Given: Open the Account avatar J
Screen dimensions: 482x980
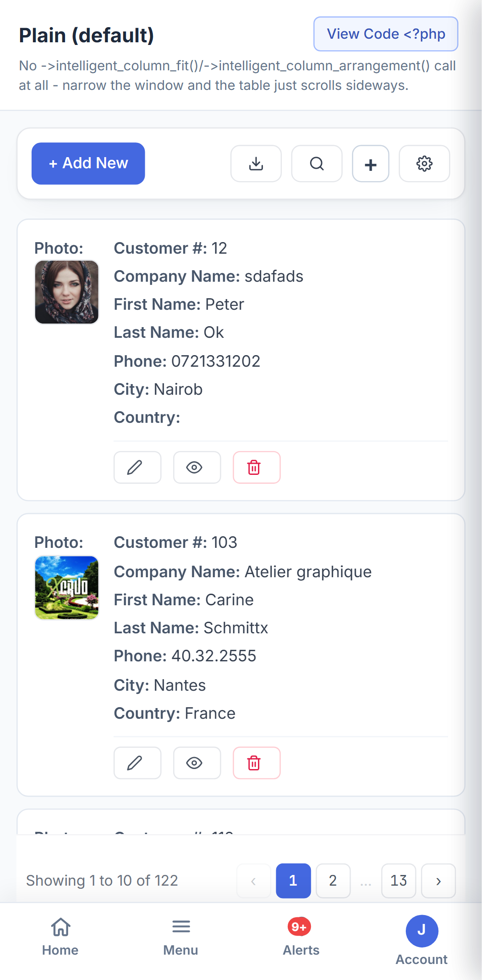Looking at the screenshot, I should point(421,931).
